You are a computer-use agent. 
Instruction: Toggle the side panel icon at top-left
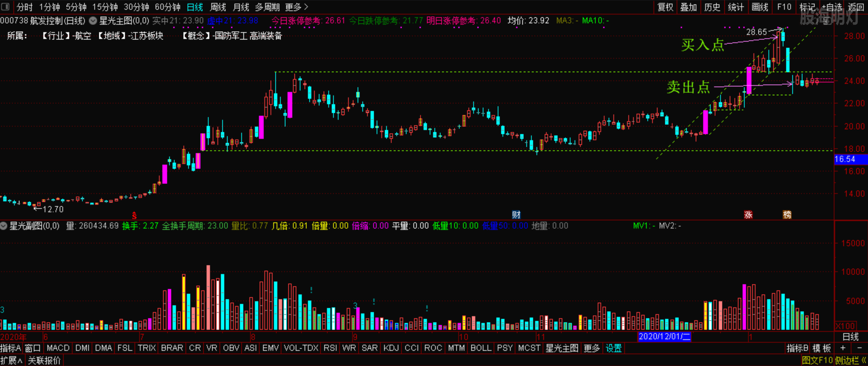pyautogui.click(x=5, y=7)
